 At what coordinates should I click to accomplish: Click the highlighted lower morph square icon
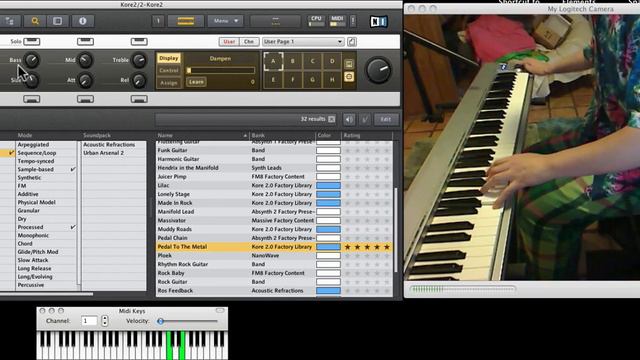349,77
